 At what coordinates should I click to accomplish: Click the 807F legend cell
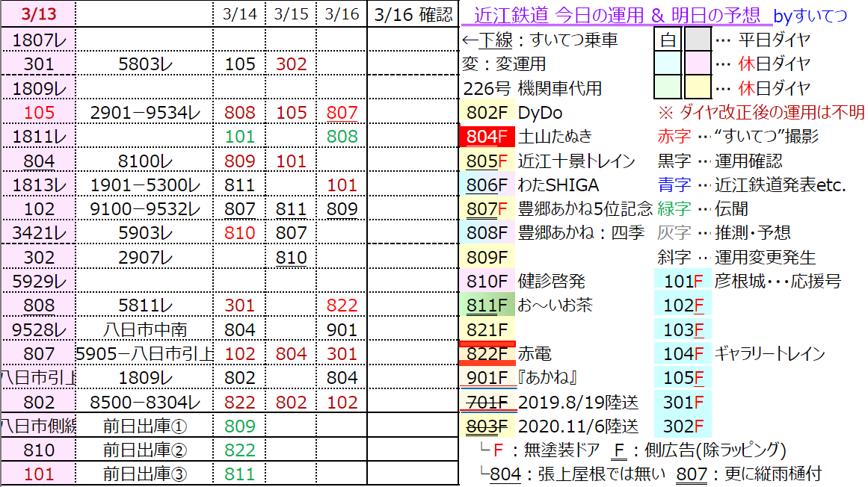coord(487,209)
